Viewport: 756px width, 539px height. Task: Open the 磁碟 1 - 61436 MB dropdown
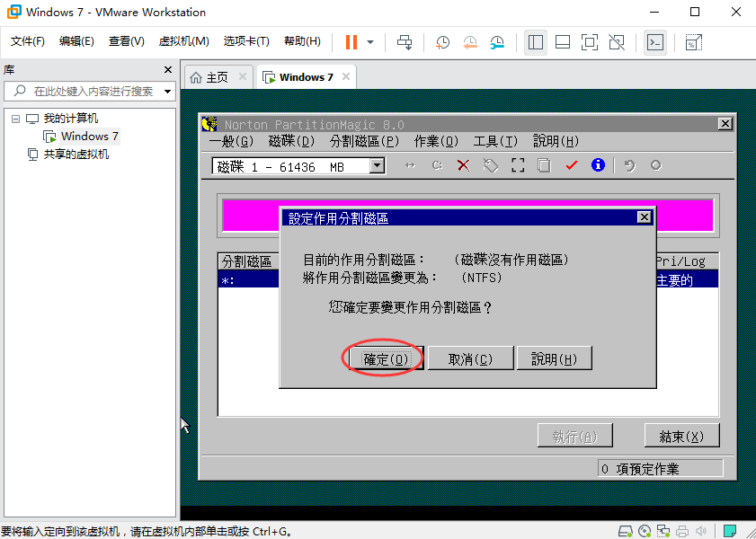pos(377,165)
